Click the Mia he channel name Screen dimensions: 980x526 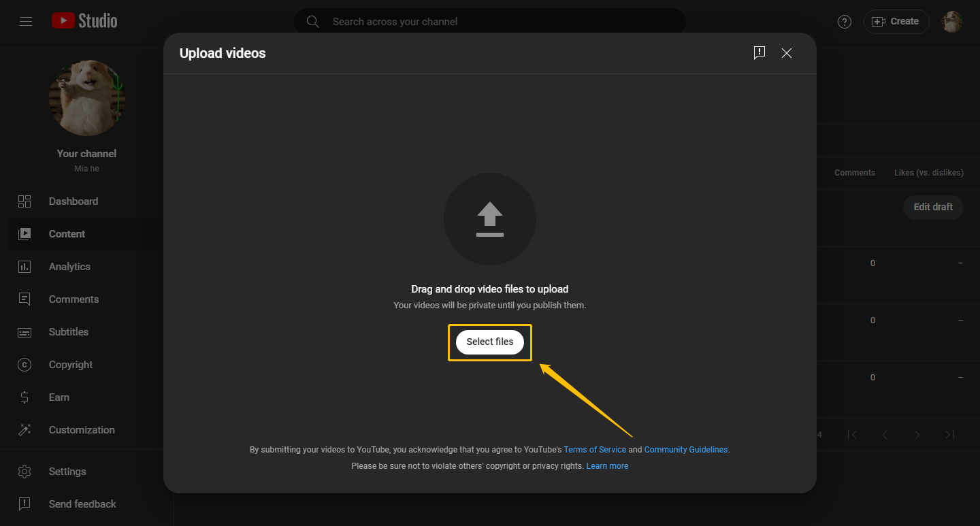tap(87, 169)
